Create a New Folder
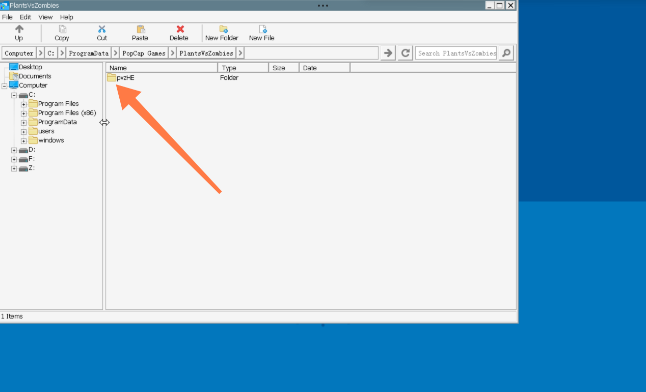 point(222,33)
